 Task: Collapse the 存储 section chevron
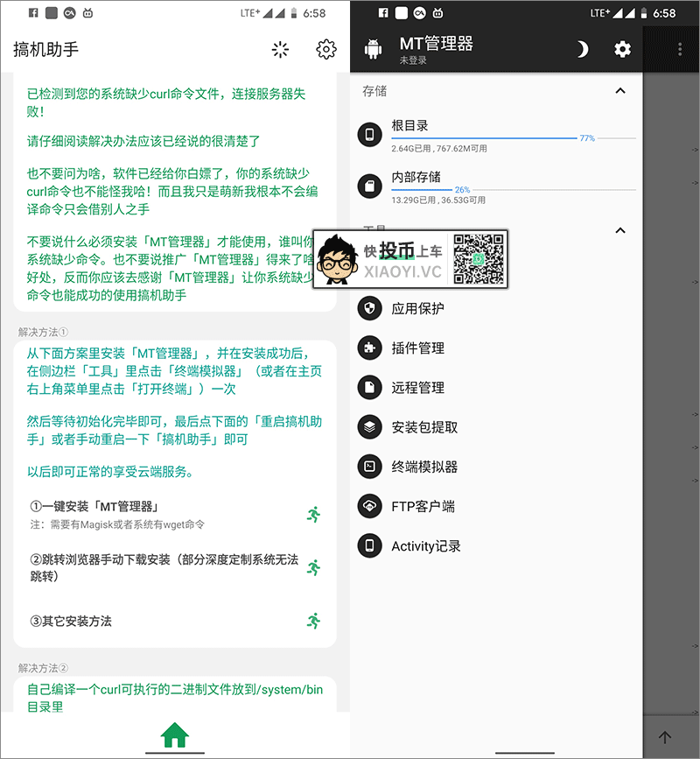tap(620, 90)
